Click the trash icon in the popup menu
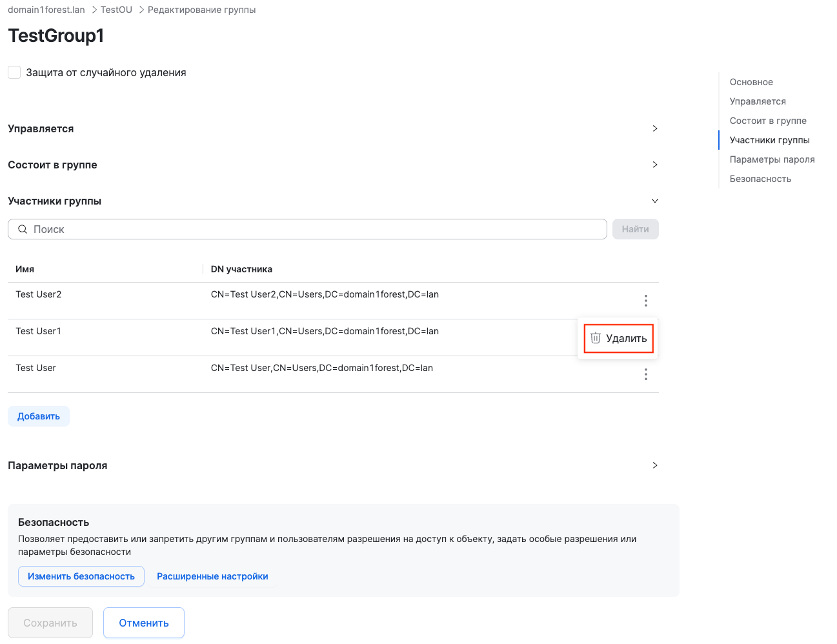The width and height of the screenshot is (837, 644). click(596, 338)
